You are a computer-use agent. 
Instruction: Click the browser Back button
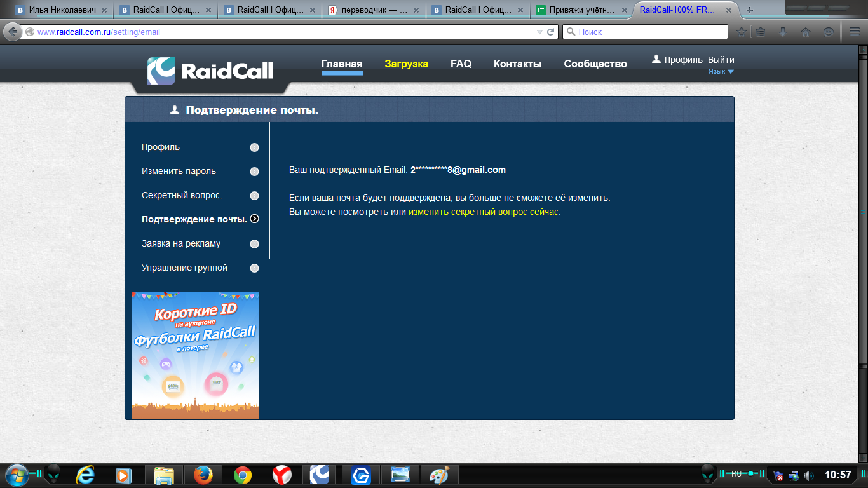(12, 32)
